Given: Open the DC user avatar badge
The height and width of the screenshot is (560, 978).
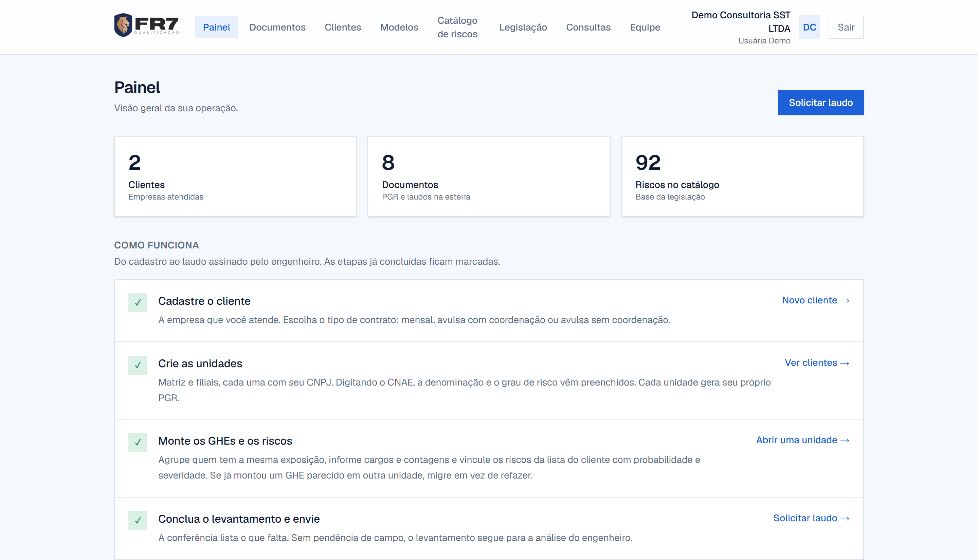Looking at the screenshot, I should pos(809,27).
